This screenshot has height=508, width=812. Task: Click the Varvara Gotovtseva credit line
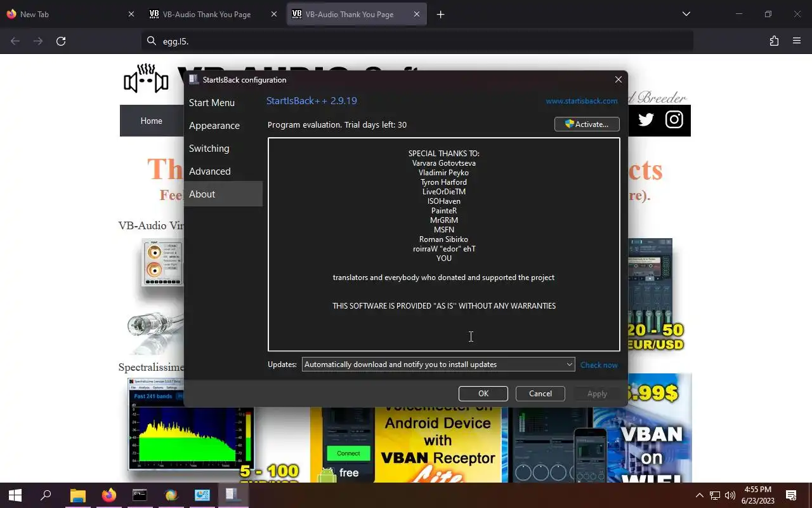[444, 163]
